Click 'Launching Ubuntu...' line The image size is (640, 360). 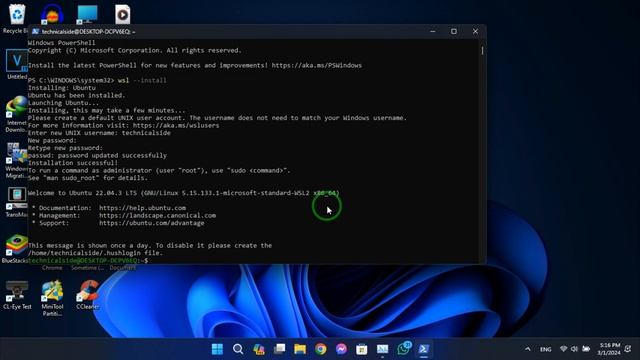point(63,103)
